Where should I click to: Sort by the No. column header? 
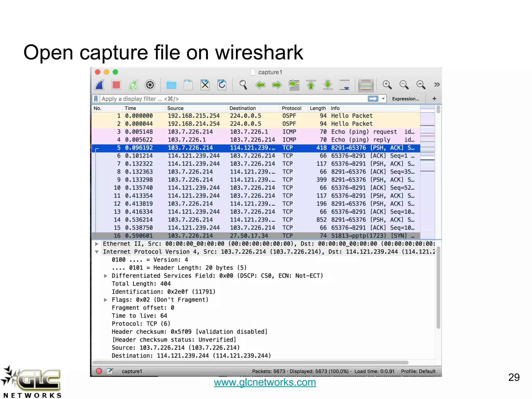click(107, 108)
